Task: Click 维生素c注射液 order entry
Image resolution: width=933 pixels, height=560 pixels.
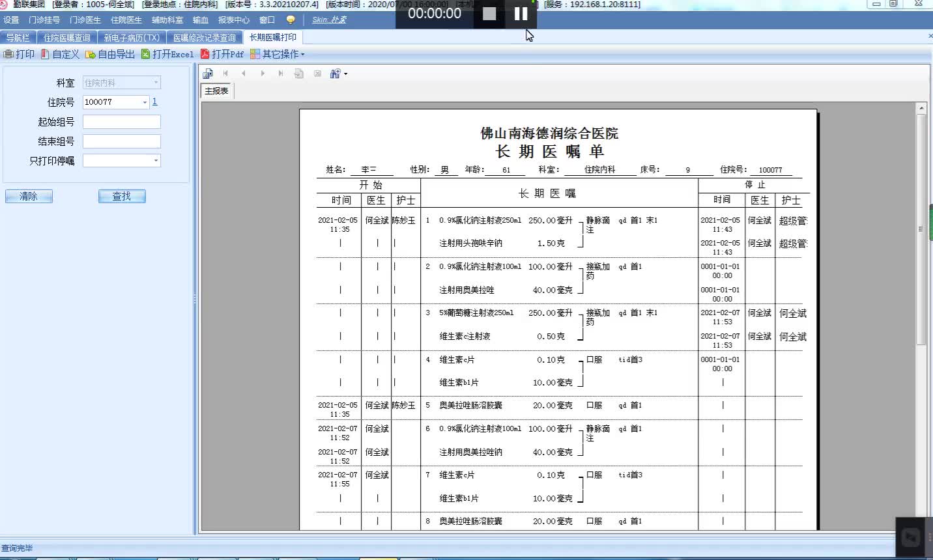Action: tap(465, 337)
